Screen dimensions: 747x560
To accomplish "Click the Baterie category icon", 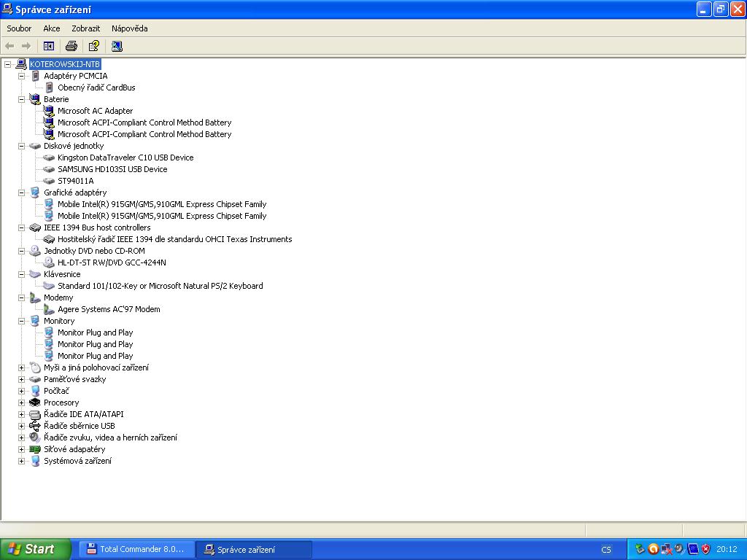I will click(35, 99).
